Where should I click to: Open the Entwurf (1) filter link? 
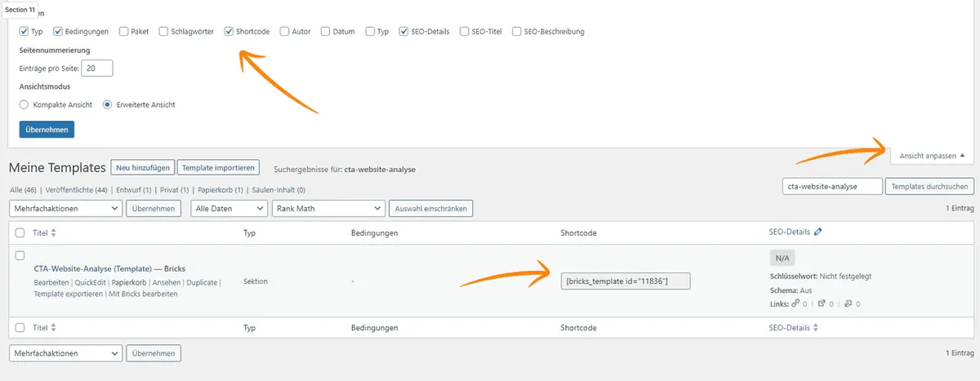134,190
